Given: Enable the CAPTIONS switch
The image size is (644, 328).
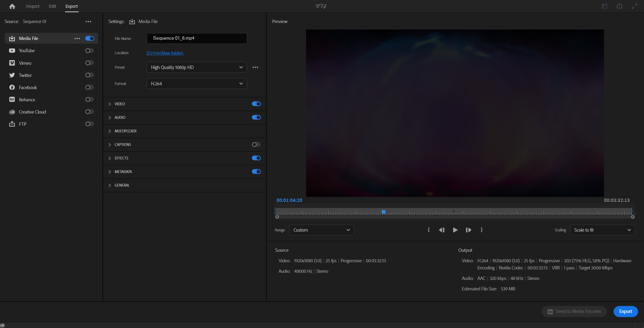Looking at the screenshot, I should click(256, 144).
